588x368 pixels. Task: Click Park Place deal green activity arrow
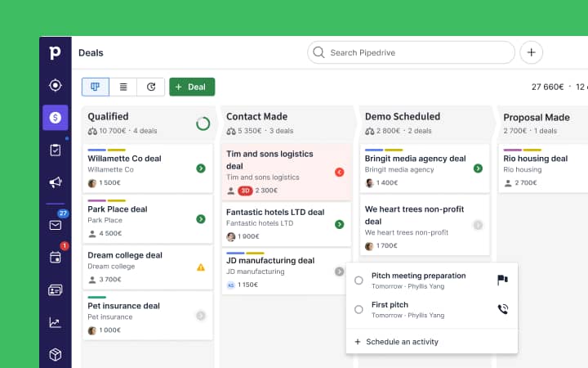[201, 219]
